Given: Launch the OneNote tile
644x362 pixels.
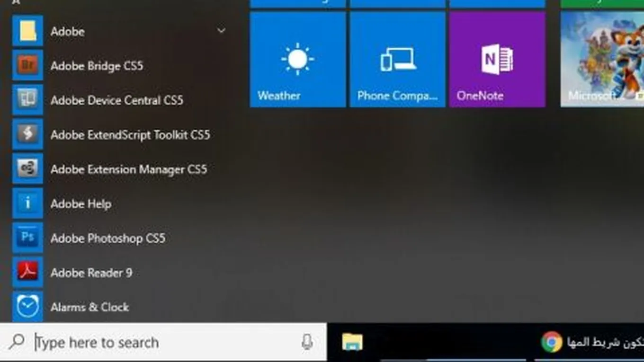Looking at the screenshot, I should 497,60.
